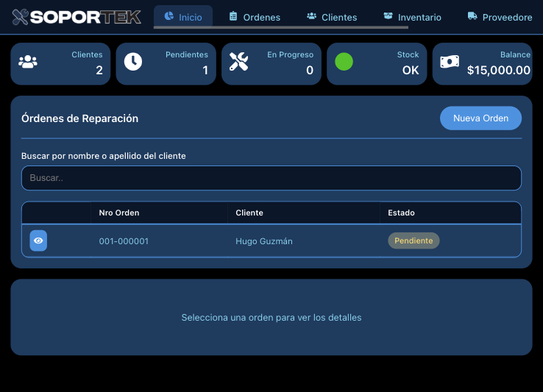543x392 pixels.
Task: Click 'Buscar por nombre o apellido' label
Action: tap(104, 156)
